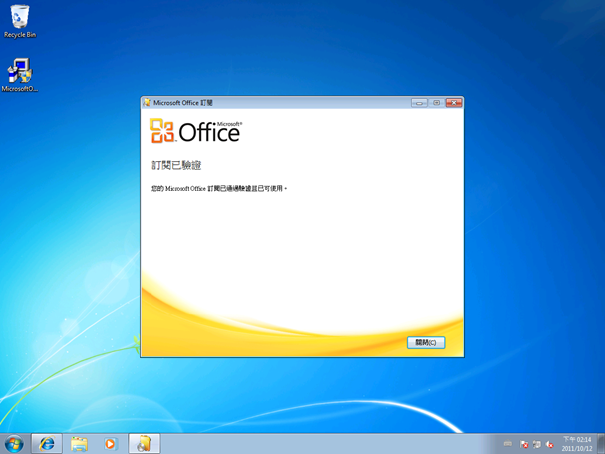The height and width of the screenshot is (454, 605).
Task: Minimize the Microsoft Office 訂閱 window
Action: (x=419, y=103)
